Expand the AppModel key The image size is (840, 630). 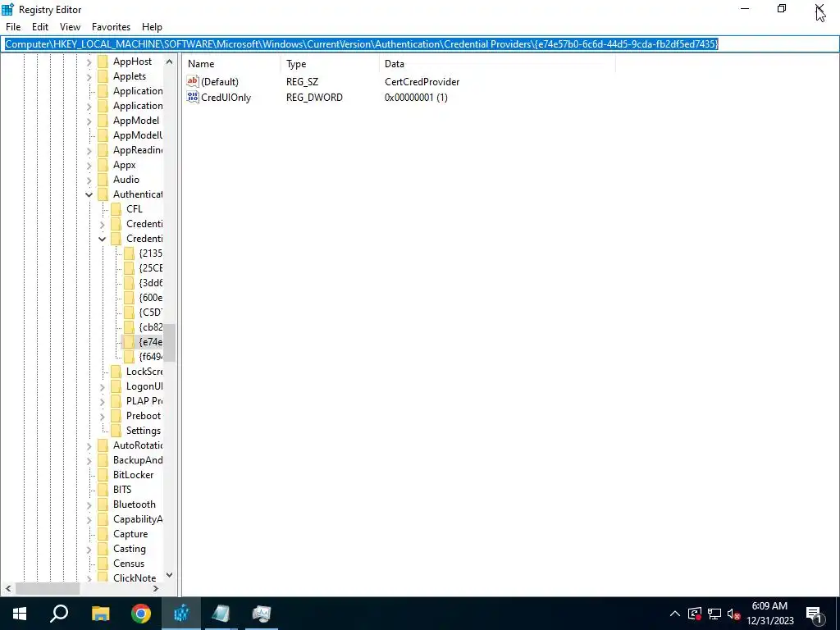tap(89, 121)
